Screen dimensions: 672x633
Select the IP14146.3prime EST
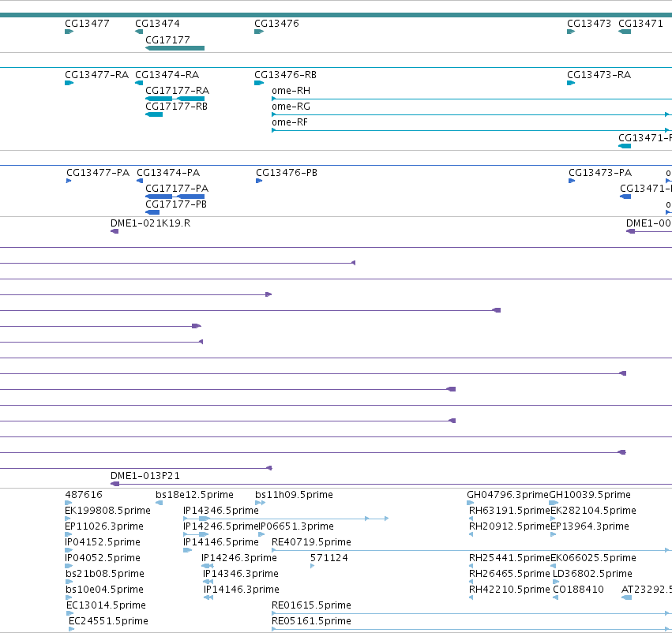242,590
